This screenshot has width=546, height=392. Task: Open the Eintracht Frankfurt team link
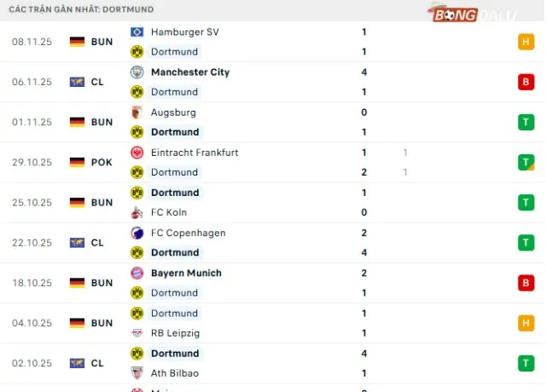[194, 153]
